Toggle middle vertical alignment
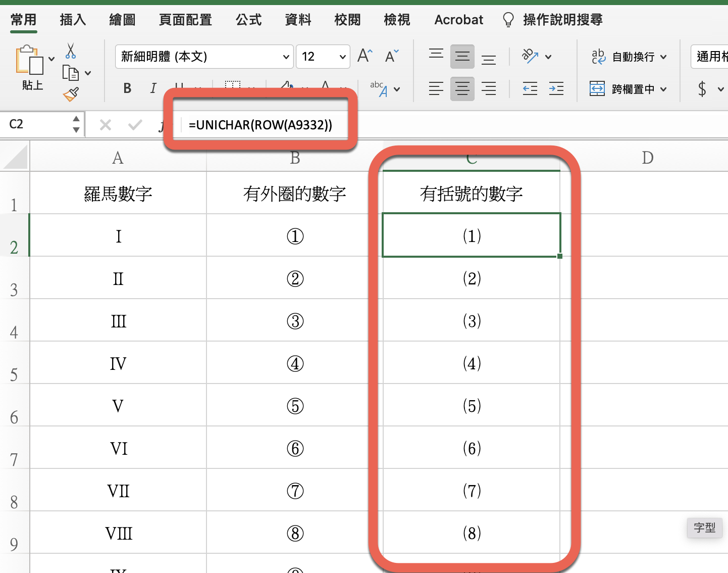 coord(462,56)
